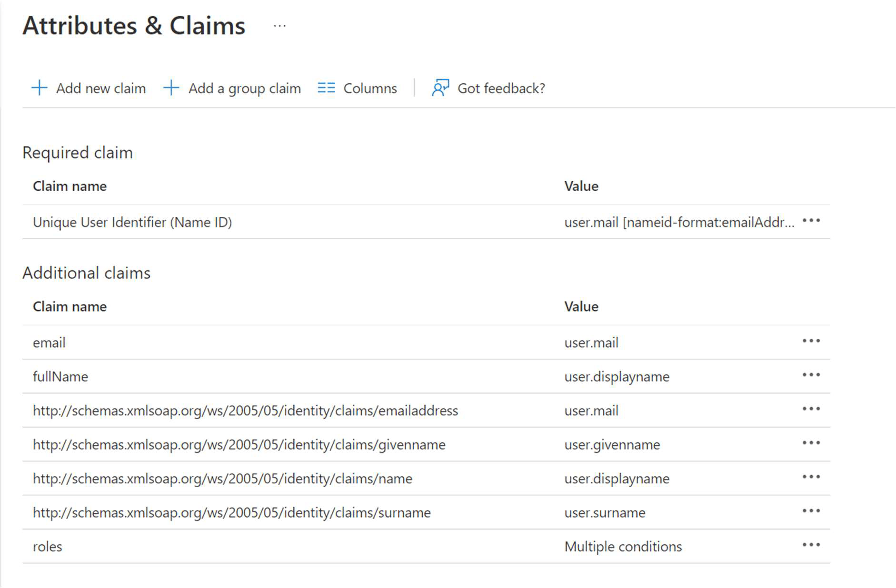
Task: Open more options for claims/name row
Action: tap(811, 477)
